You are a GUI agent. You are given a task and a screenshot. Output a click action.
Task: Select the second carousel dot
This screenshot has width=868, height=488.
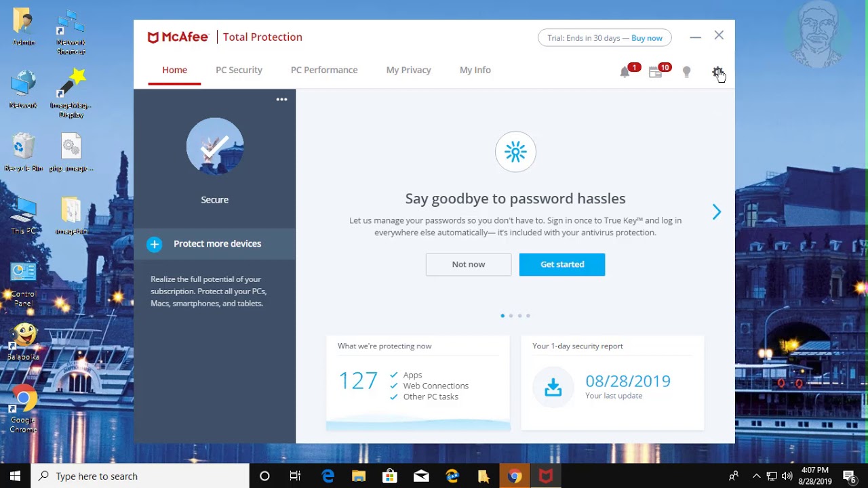pos(511,316)
